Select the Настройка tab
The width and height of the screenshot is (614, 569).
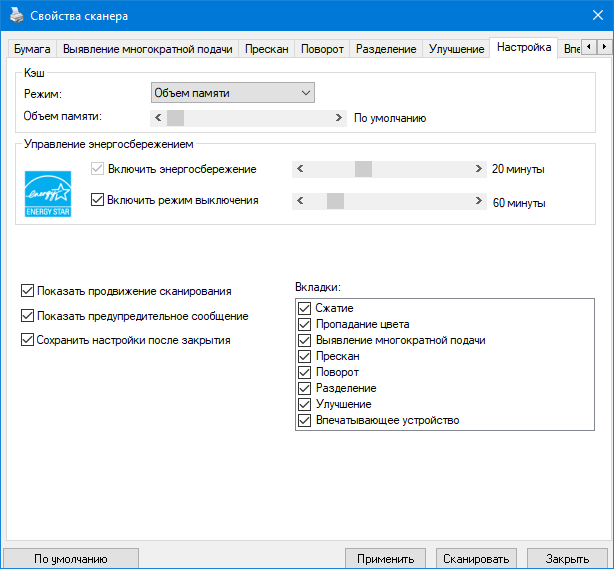point(524,47)
